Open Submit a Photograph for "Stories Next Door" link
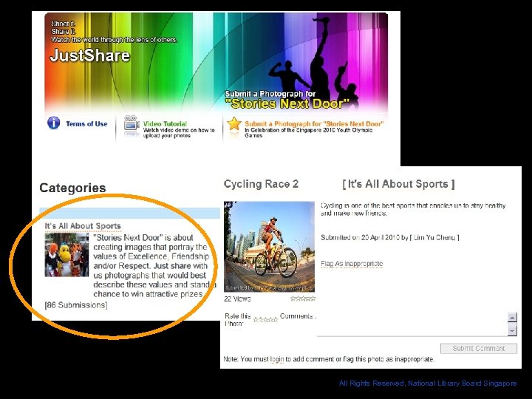 (x=314, y=124)
